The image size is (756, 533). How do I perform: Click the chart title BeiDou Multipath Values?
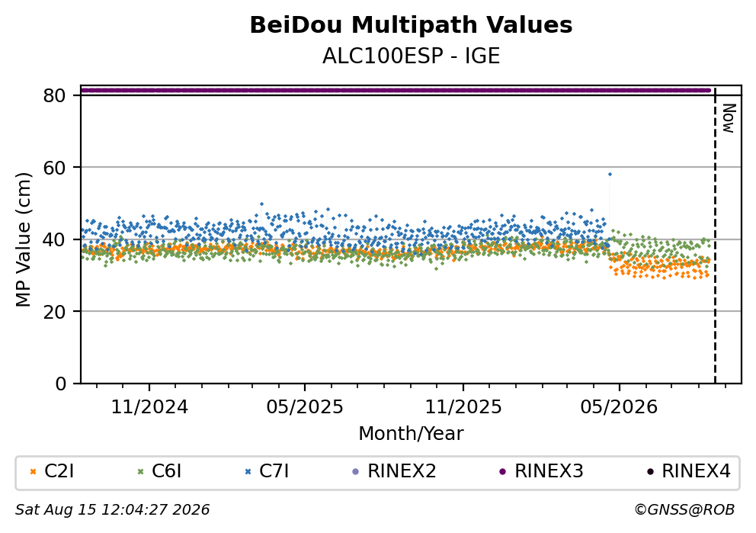411,25
